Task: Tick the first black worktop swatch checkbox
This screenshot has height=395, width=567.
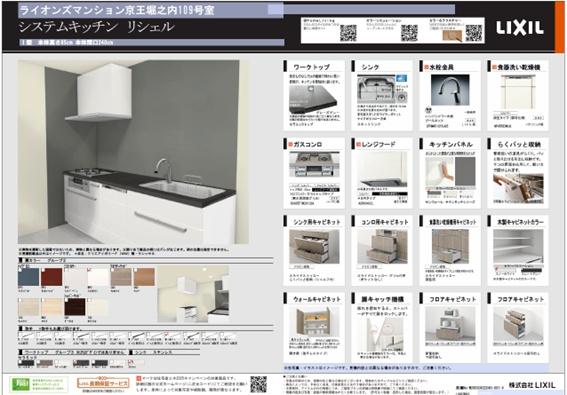Action: tap(20, 361)
